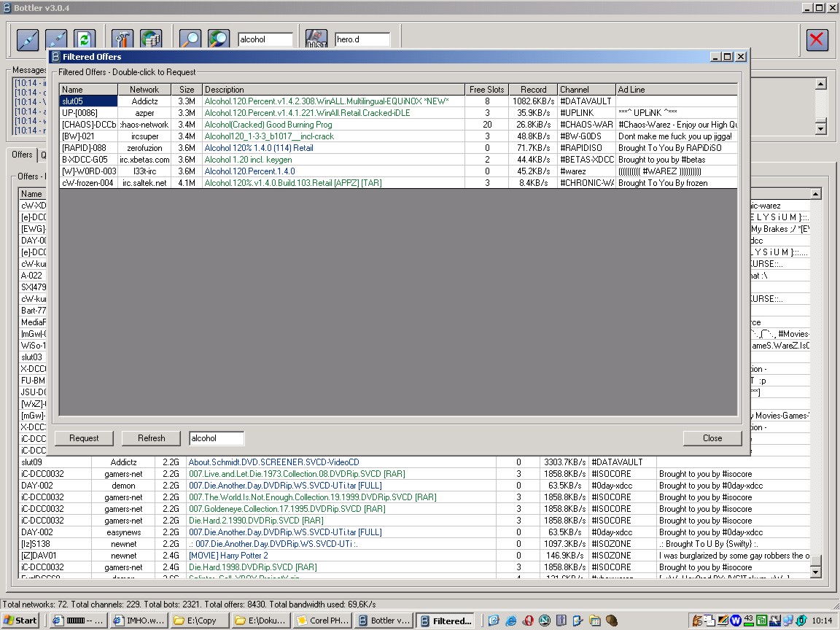Click the LIST icon in the toolbar
840x630 pixels.
point(316,39)
